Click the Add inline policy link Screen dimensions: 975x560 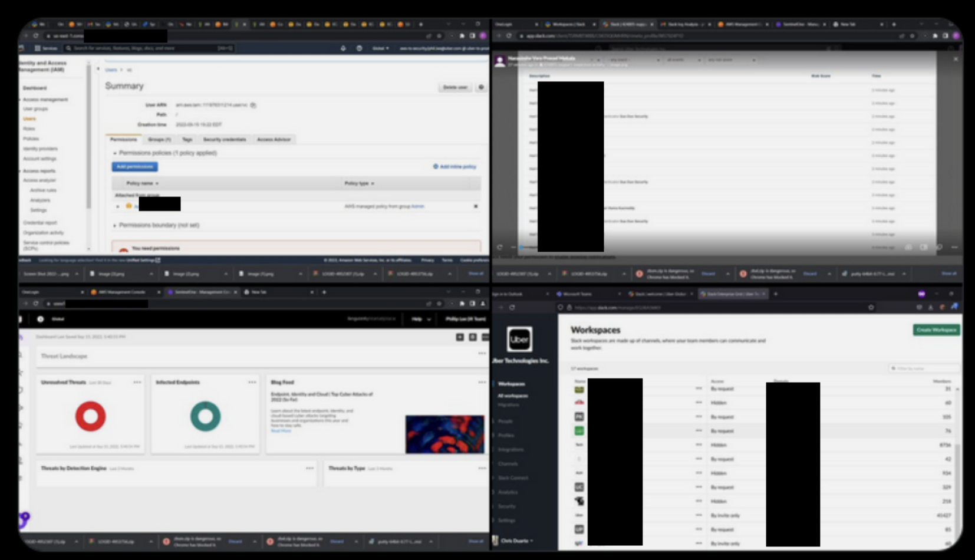454,167
